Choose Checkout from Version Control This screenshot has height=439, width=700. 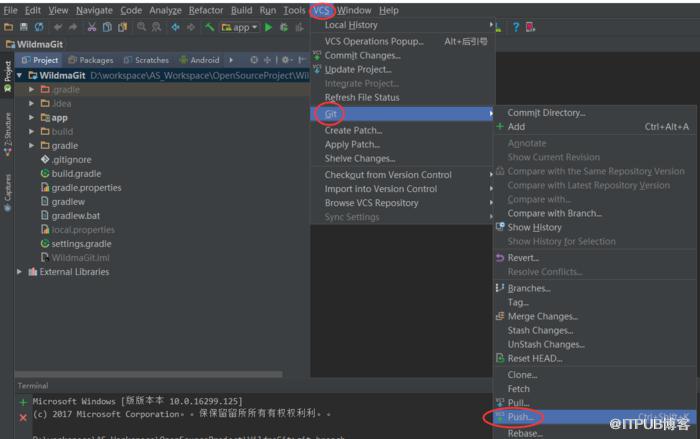pyautogui.click(x=402, y=175)
